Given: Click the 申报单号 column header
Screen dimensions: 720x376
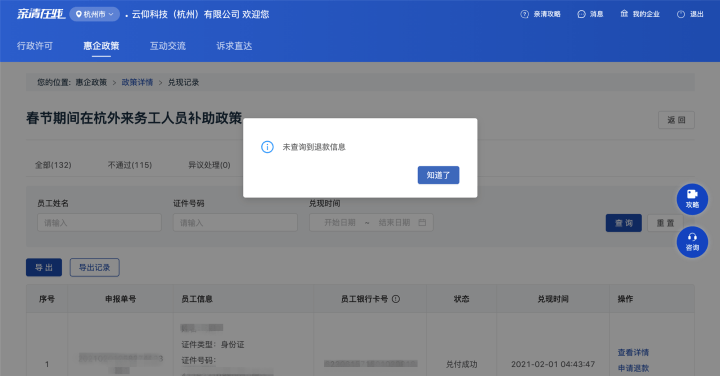Looking at the screenshot, I should tap(121, 299).
